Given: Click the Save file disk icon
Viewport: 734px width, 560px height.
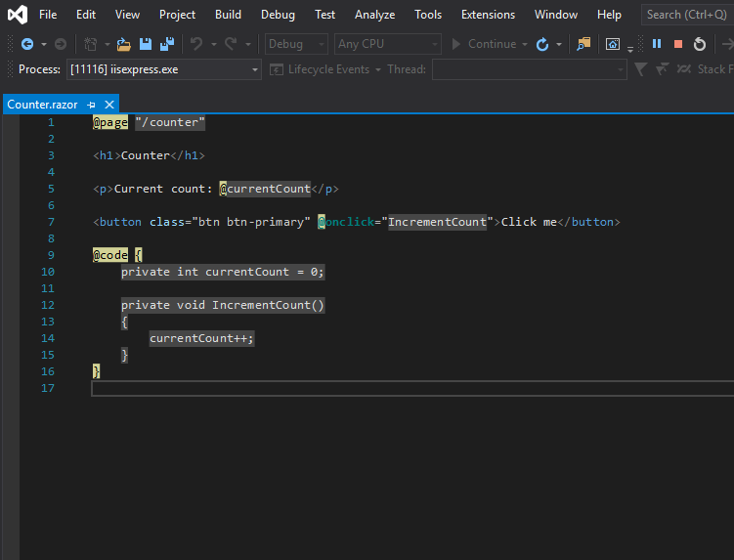Looking at the screenshot, I should coord(146,44).
